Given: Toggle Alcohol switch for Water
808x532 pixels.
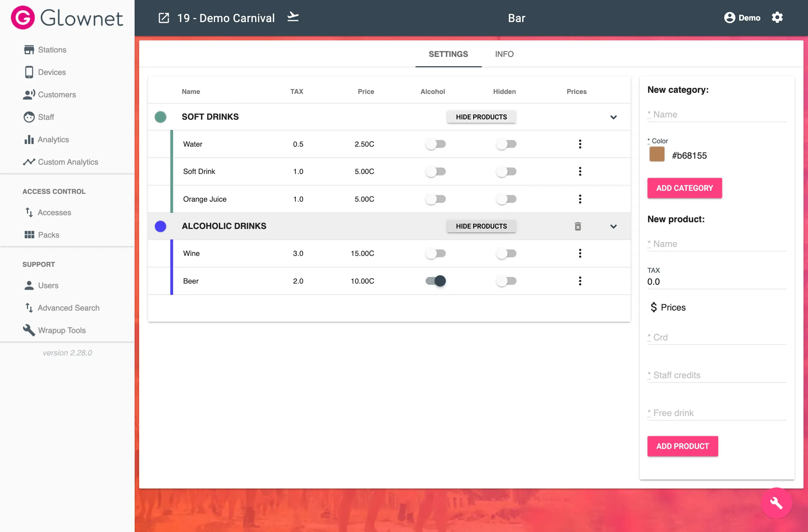Looking at the screenshot, I should point(435,144).
